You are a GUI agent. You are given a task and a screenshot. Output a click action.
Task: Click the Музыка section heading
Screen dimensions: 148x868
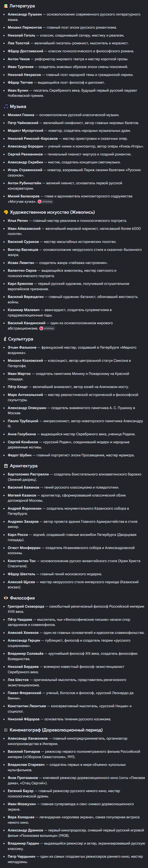pos(18,107)
